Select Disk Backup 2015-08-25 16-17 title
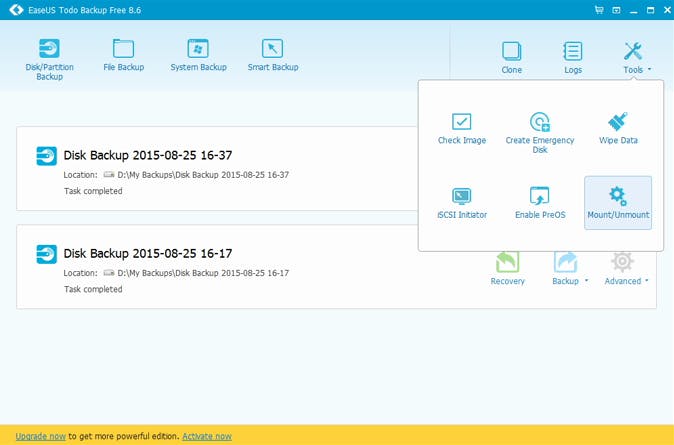674x445 pixels. coord(148,253)
